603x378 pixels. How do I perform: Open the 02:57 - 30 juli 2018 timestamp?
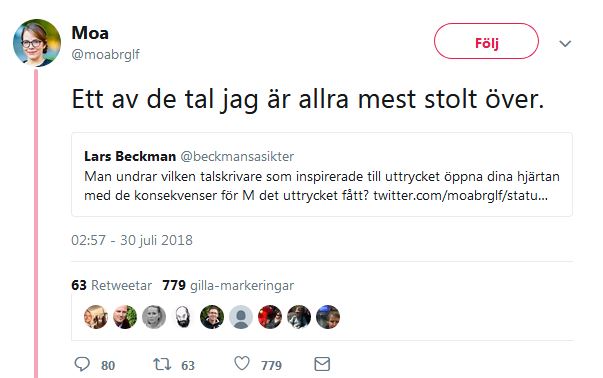pos(132,240)
